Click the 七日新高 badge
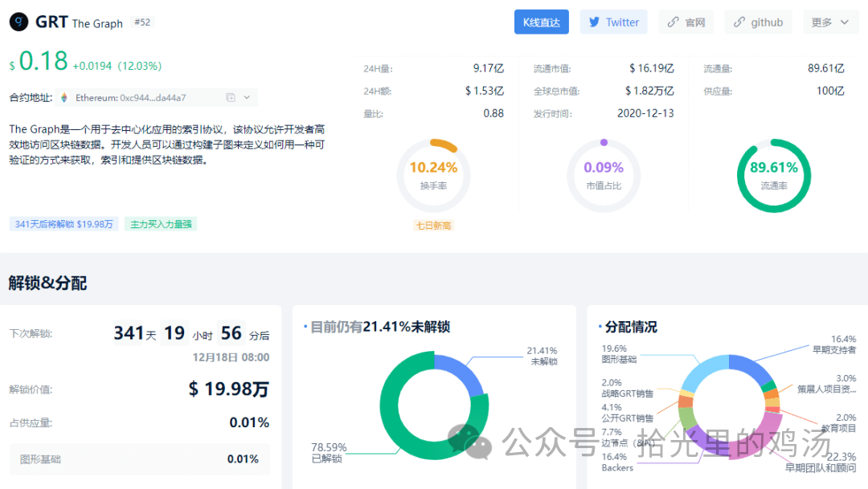Screen dimensions: 868x489 pyautogui.click(x=433, y=226)
